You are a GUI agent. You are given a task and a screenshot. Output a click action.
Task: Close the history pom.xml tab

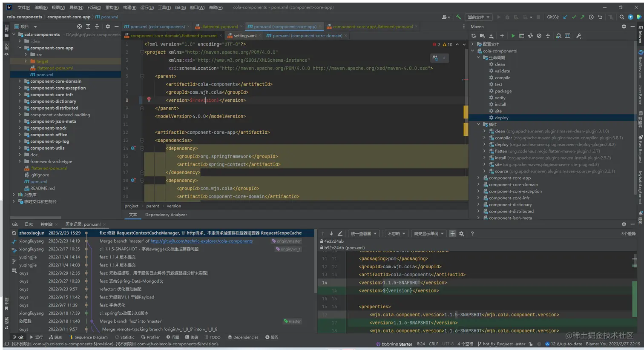[x=104, y=224]
